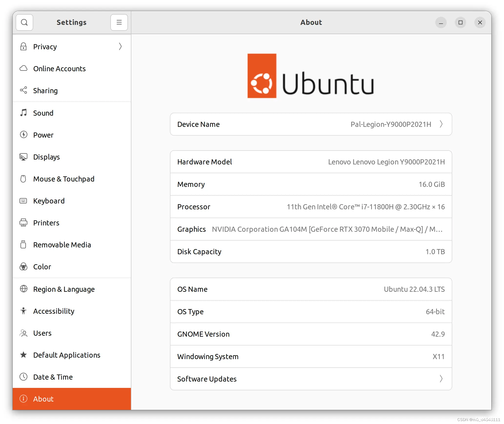Screen dimensions: 504x424
Task: Click the Sound settings icon
Action: click(24, 112)
